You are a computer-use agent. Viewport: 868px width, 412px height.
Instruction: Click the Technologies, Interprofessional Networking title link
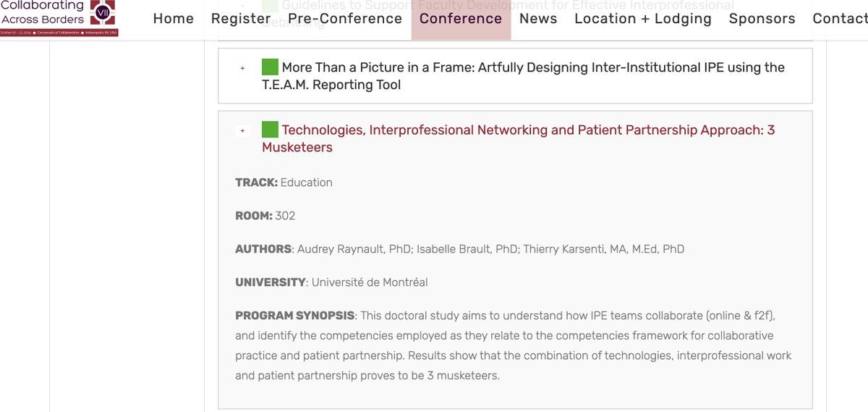pos(518,138)
